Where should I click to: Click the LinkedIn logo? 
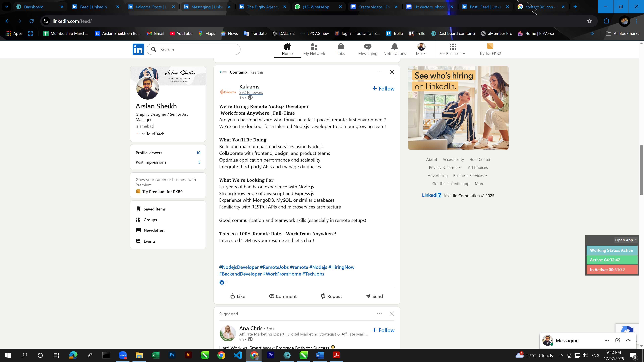(138, 49)
